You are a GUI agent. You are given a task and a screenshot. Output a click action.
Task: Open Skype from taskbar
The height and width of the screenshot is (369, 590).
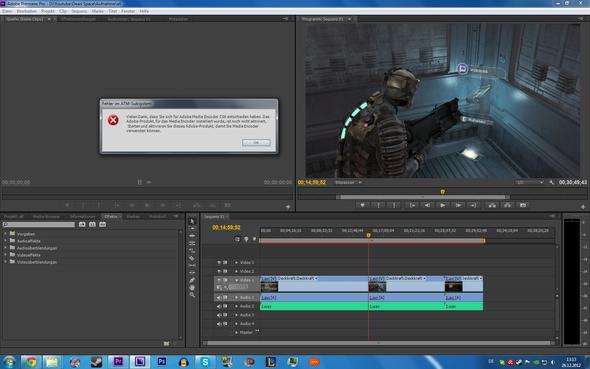pyautogui.click(x=205, y=362)
